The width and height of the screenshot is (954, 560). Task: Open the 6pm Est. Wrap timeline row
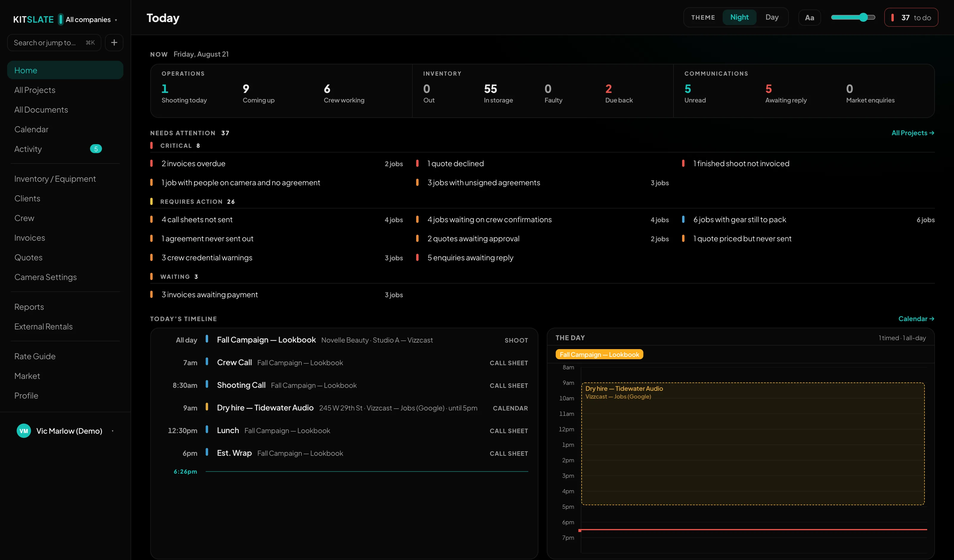pyautogui.click(x=344, y=453)
